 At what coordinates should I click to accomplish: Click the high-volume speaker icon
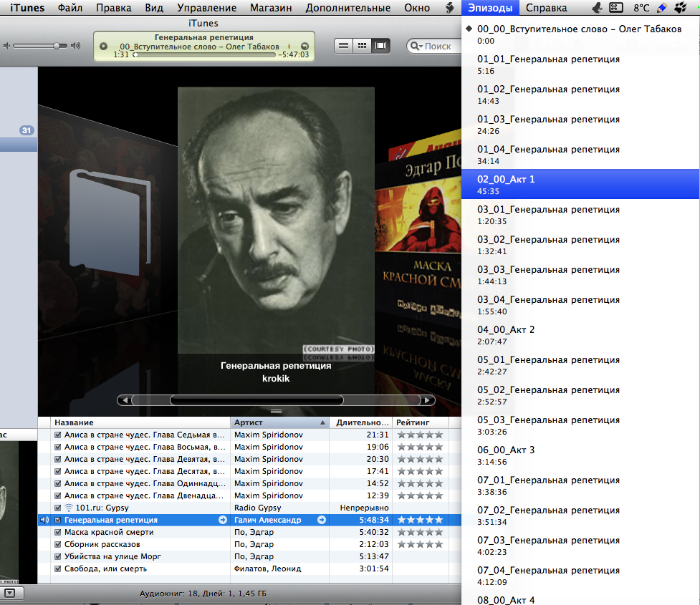76,46
